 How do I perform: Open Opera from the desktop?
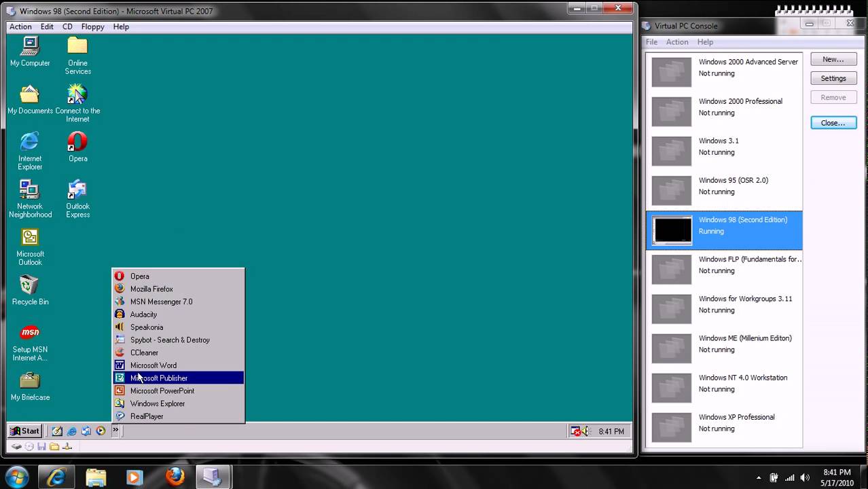click(x=77, y=143)
